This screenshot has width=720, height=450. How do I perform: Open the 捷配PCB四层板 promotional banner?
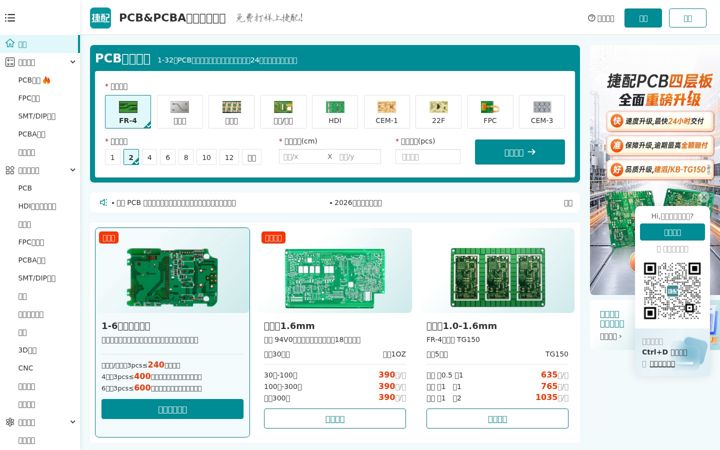(655, 170)
